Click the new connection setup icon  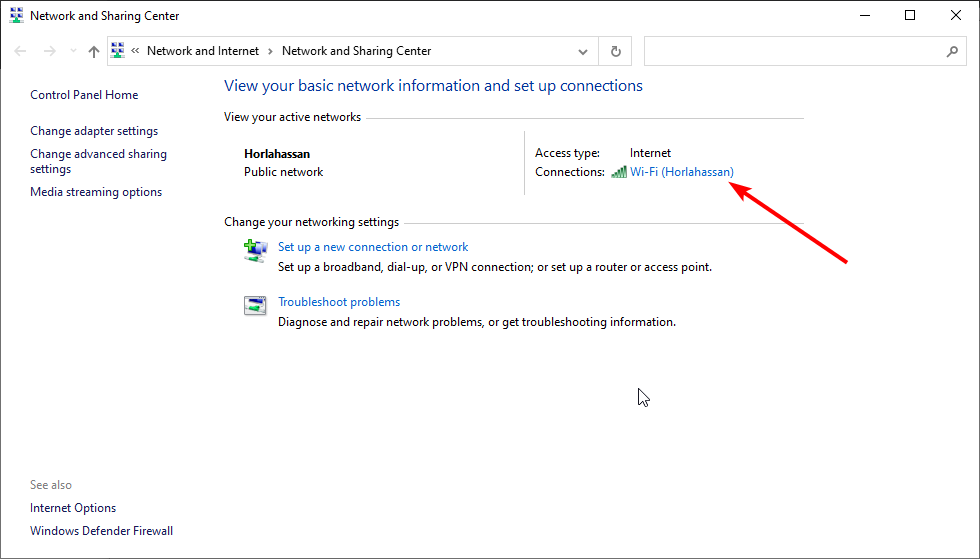255,251
